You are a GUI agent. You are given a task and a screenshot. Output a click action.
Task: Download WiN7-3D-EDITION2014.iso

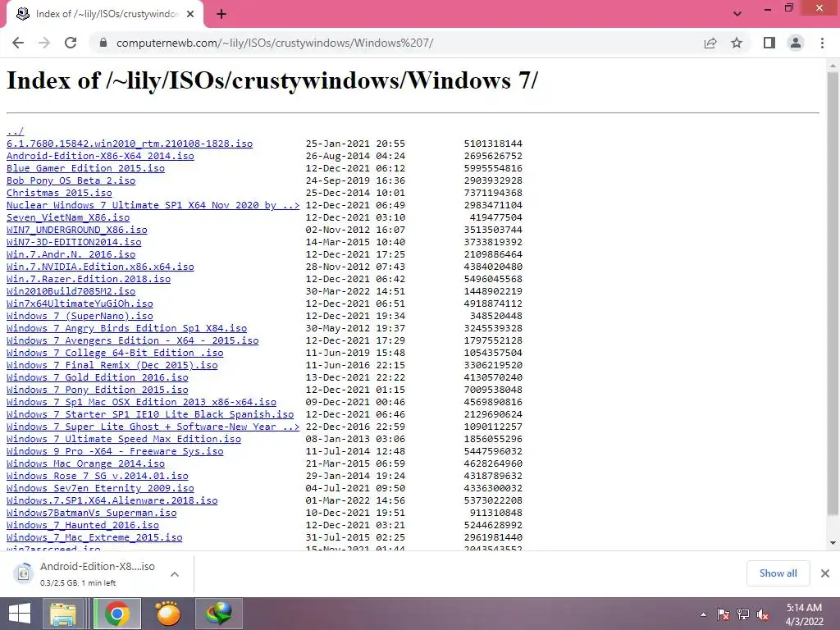(x=74, y=242)
